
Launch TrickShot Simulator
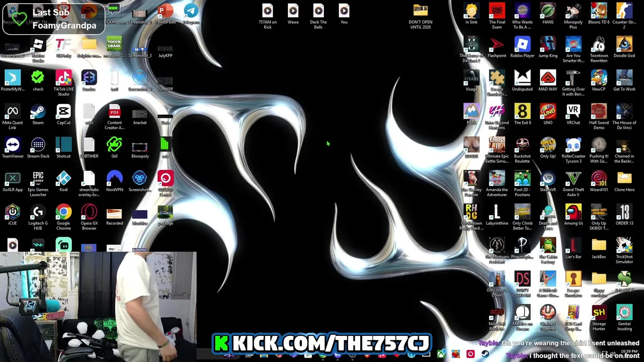coord(624,251)
